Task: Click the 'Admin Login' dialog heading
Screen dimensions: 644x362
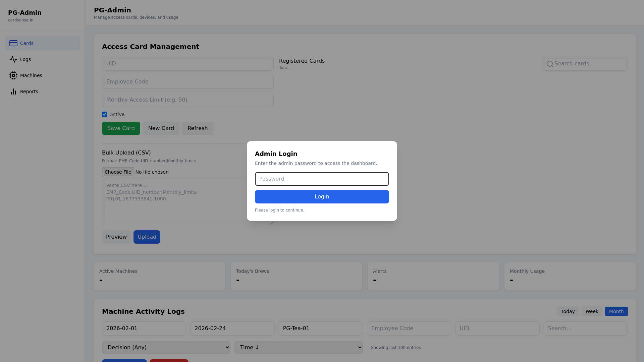Action: (x=276, y=154)
